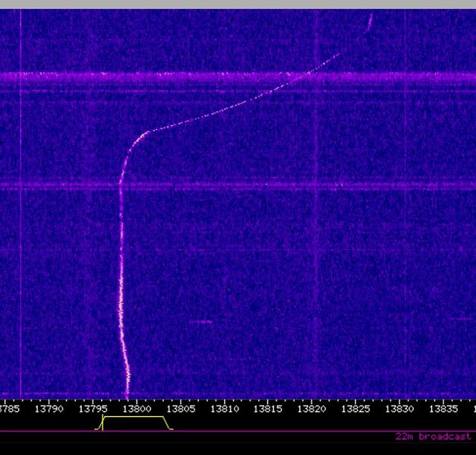The width and height of the screenshot is (476, 455).
Task: Click the 13795 frequency scale label
Action: 93,409
